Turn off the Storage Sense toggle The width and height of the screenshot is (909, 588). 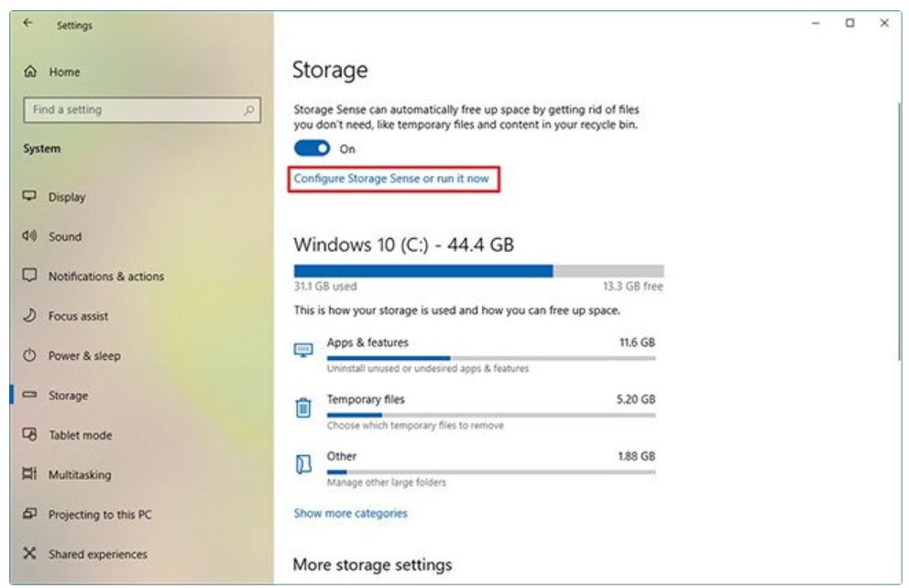click(312, 148)
